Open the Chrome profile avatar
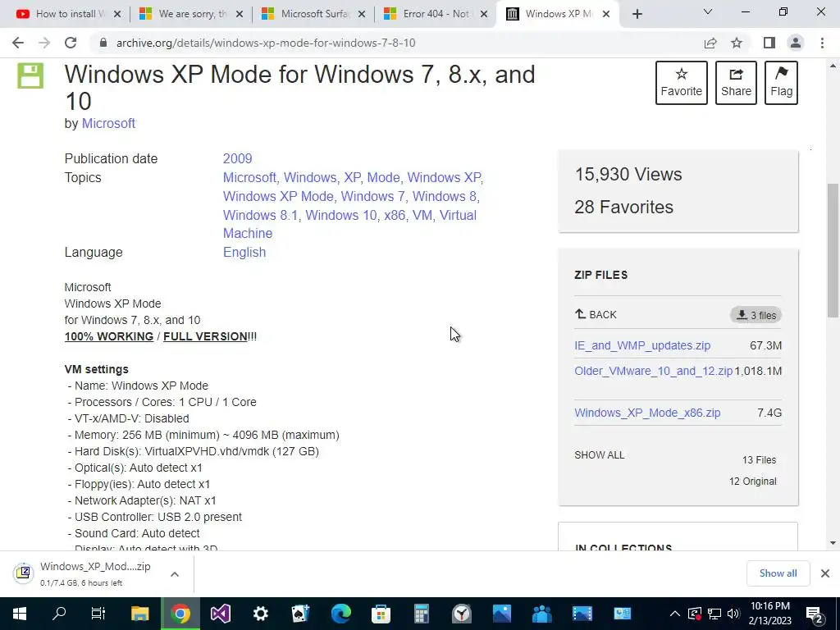The height and width of the screenshot is (630, 840). coord(796,43)
